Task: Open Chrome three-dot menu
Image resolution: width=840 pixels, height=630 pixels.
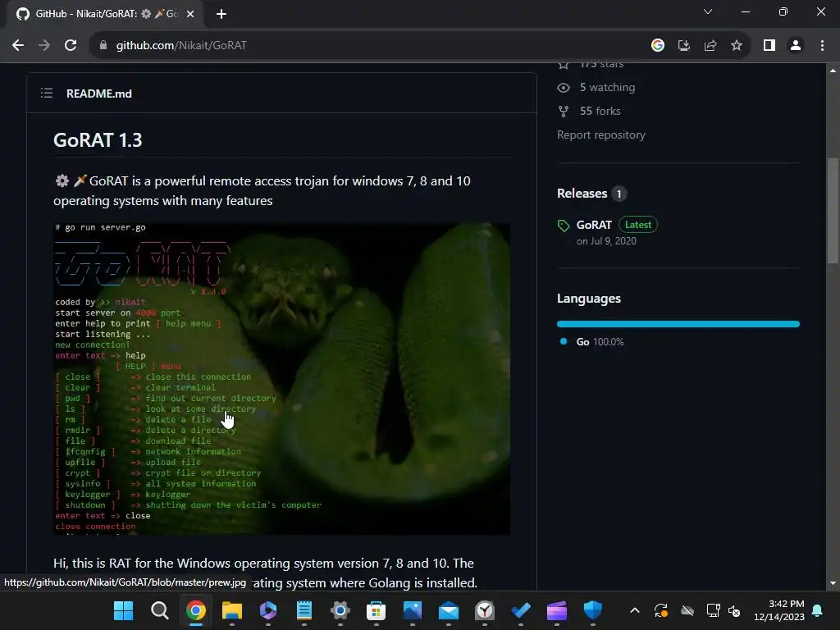Action: 822,46
